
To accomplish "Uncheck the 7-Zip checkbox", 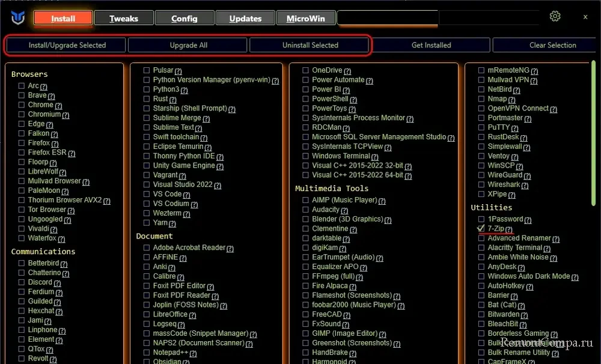I will (481, 229).
